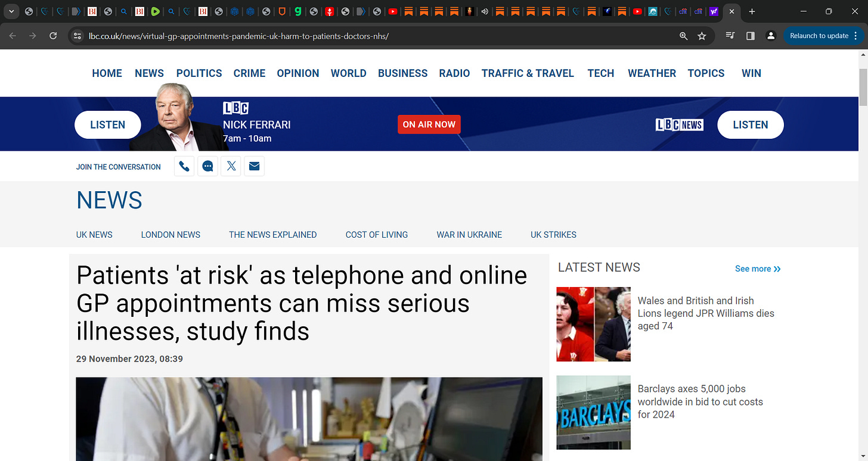The image size is (868, 461).
Task: Click the Barclays story thumbnail
Action: click(x=593, y=412)
